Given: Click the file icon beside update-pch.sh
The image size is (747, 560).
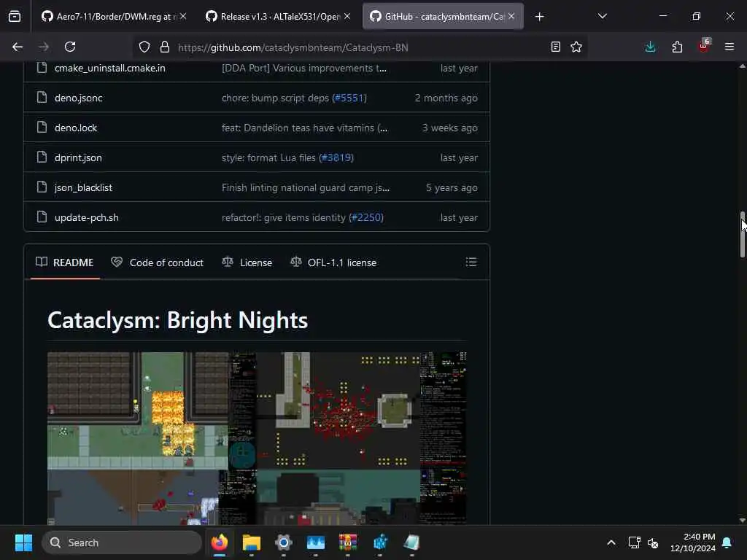Looking at the screenshot, I should click(x=42, y=217).
